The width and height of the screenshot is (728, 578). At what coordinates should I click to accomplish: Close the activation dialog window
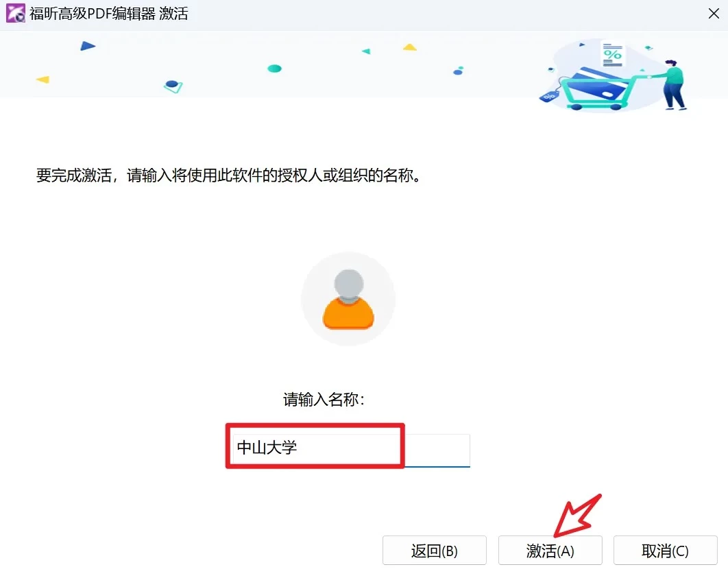pos(714,14)
